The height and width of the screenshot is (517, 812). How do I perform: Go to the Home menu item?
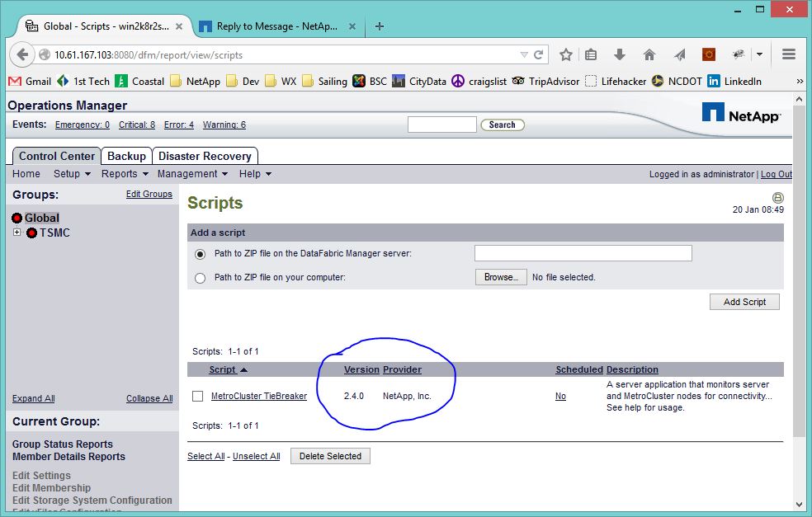(x=26, y=174)
